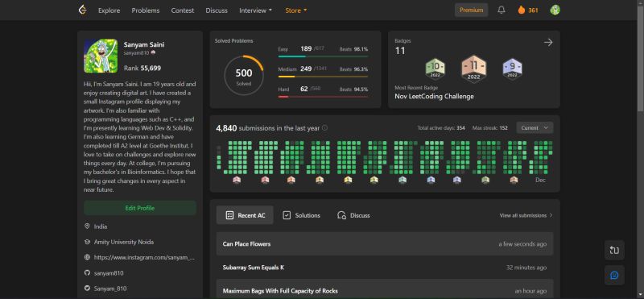Click the badges arrow icon

[x=548, y=43]
